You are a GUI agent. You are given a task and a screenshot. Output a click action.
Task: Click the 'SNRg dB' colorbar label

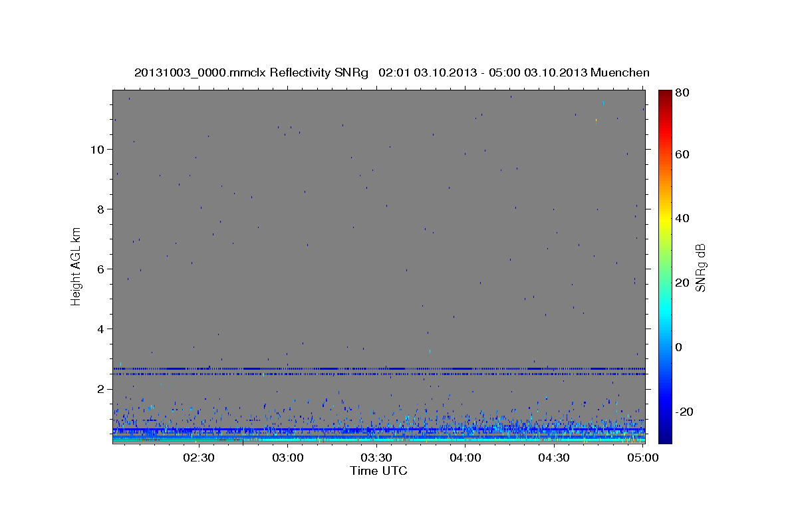click(x=700, y=267)
